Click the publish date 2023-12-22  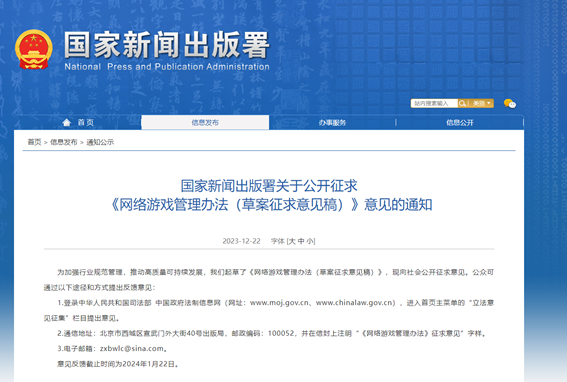pos(241,241)
